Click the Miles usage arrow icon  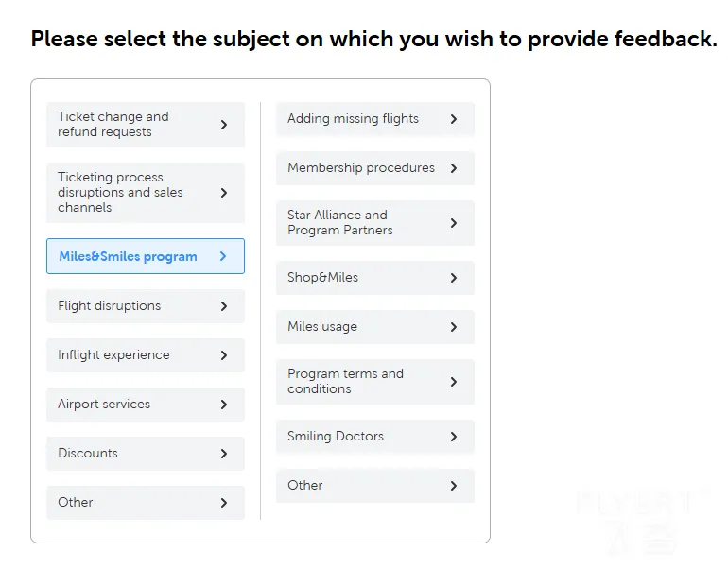tap(454, 327)
